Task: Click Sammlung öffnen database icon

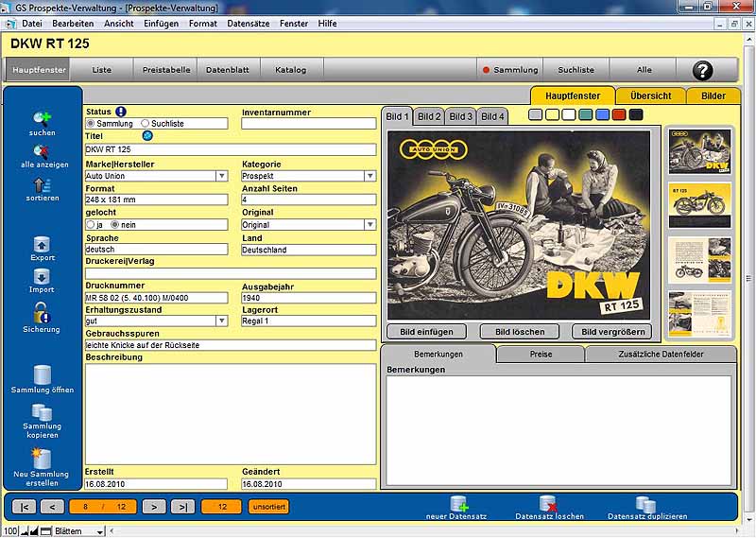Action: 43,374
